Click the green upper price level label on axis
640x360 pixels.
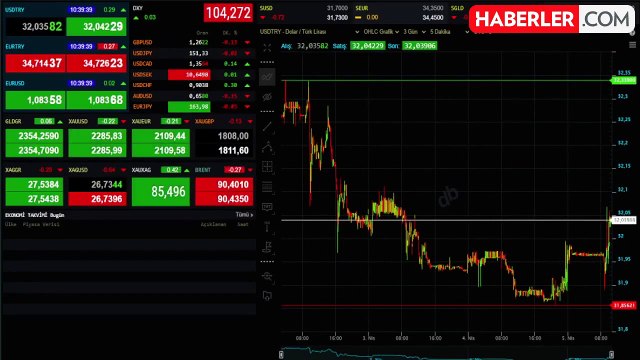click(624, 80)
